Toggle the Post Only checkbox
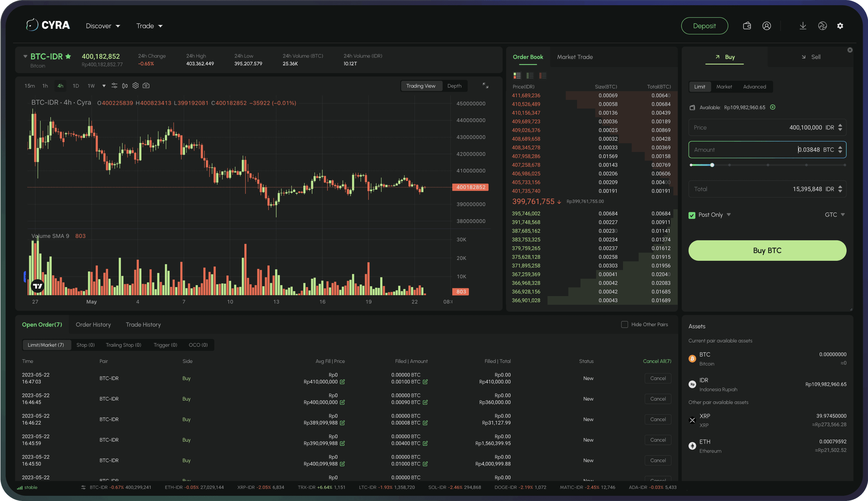The image size is (868, 501). tap(692, 215)
